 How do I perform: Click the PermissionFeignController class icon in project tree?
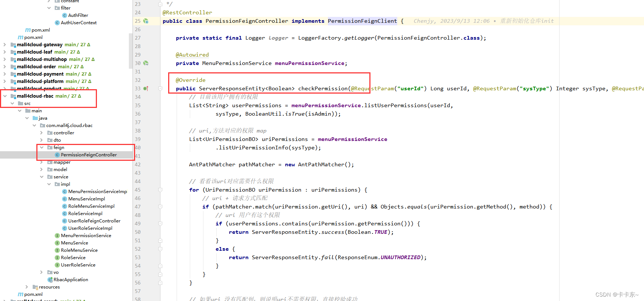(x=57, y=155)
